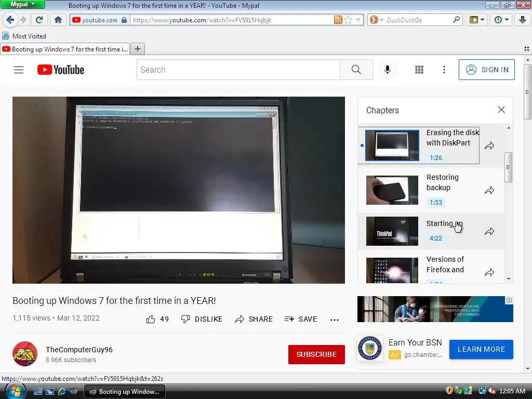
Task: Jump to the 1:26 chapter timestamp
Action: 436,158
